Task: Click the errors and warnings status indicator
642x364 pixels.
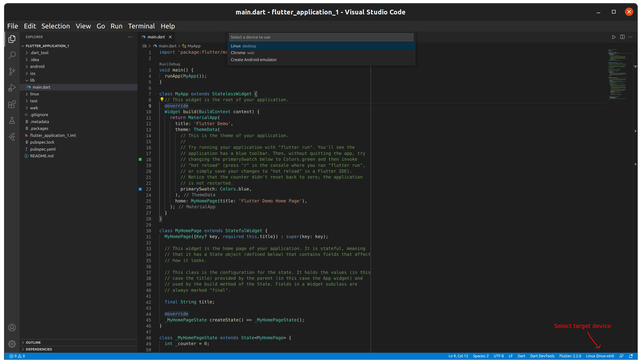Action: click(x=17, y=356)
